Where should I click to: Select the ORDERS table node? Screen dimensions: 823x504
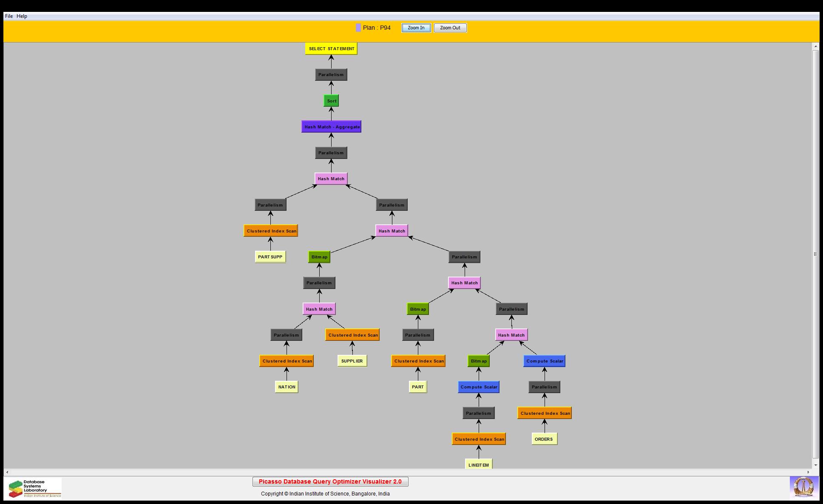click(544, 439)
